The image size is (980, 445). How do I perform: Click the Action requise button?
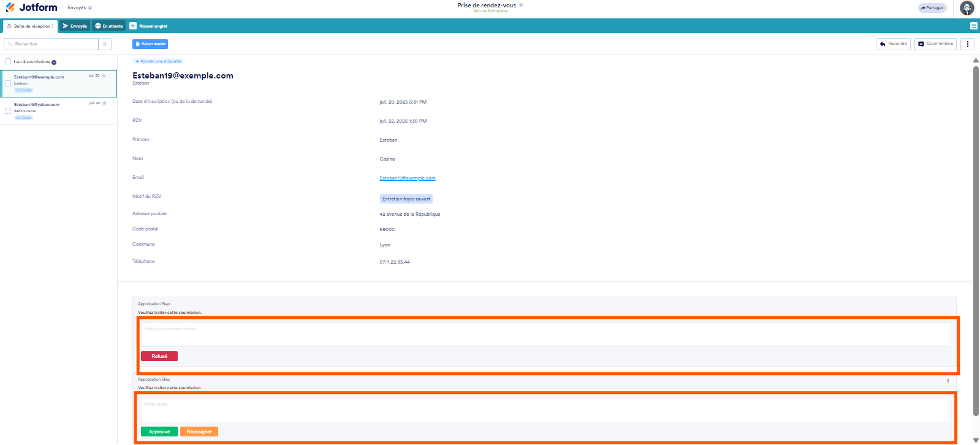tap(150, 44)
